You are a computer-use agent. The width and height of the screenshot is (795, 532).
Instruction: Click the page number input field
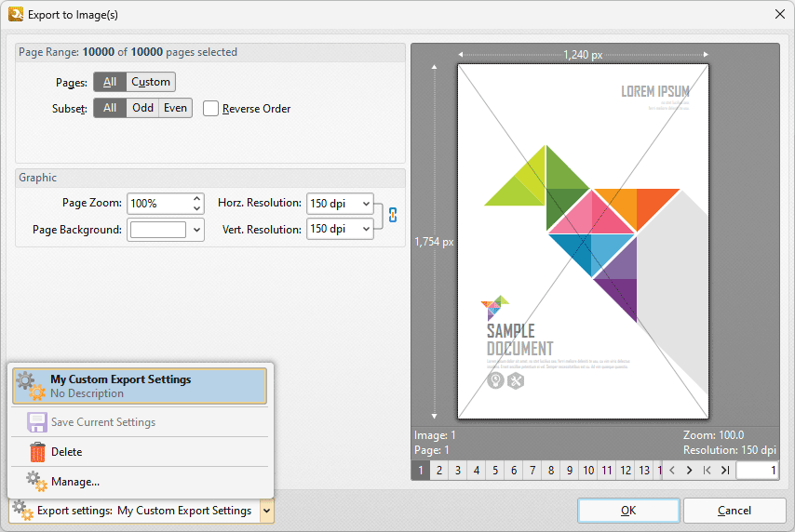point(757,471)
